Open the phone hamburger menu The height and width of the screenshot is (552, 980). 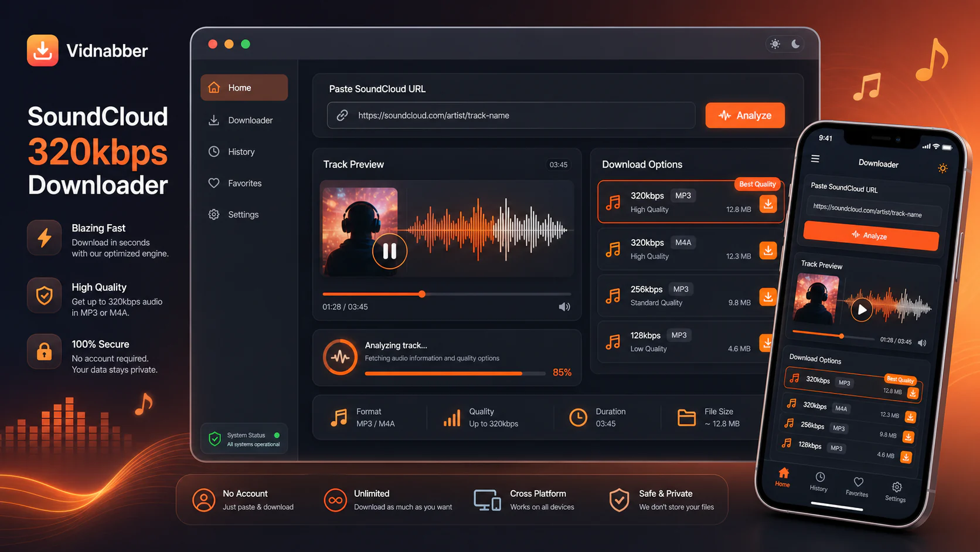[815, 158]
